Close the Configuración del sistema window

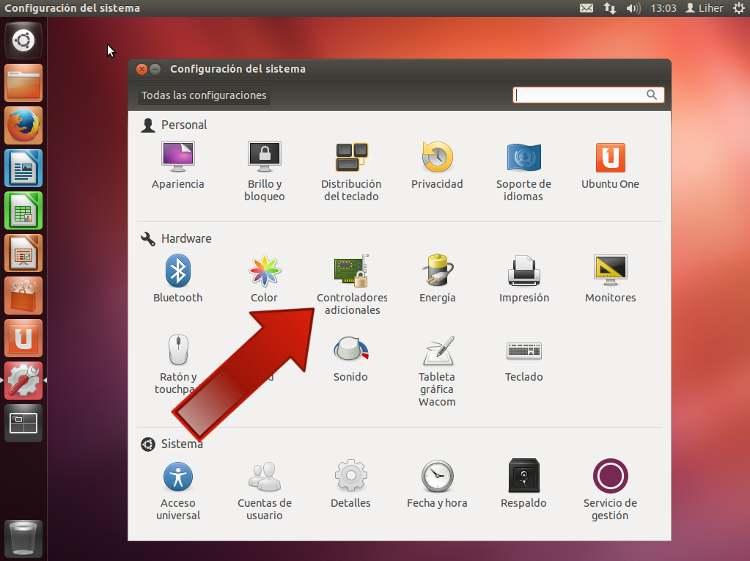click(x=141, y=69)
